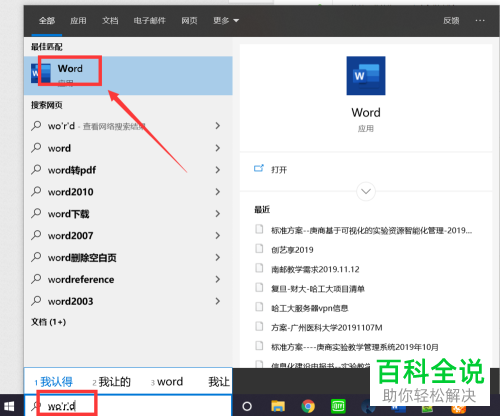Launch Google Chrome from taskbar
Viewport: 500px width, 416px height.
pyautogui.click(x=308, y=406)
